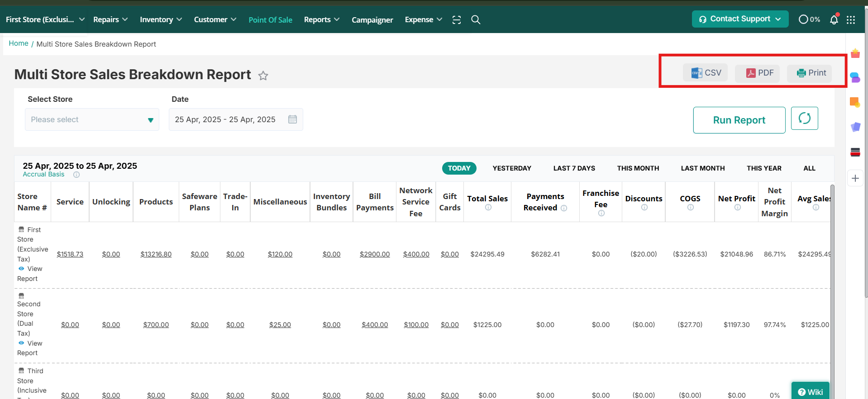Toggle the TODAY date range filter
This screenshot has width=868, height=399.
click(x=459, y=168)
